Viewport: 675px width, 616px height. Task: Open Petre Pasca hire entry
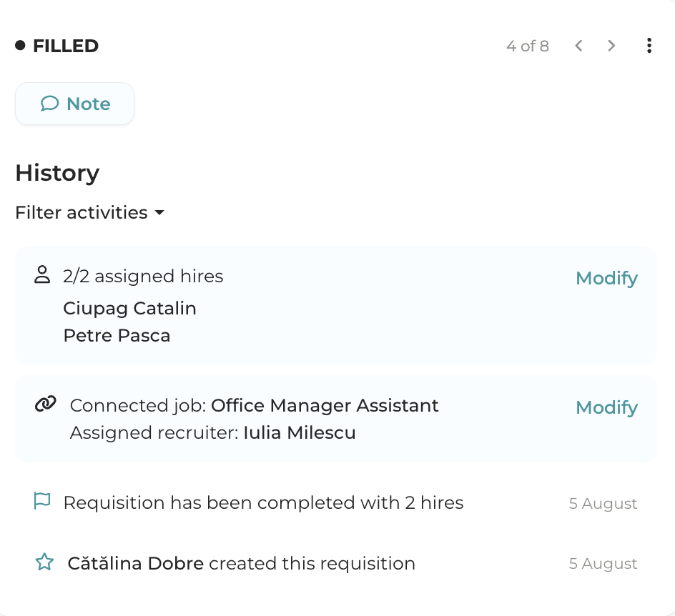click(x=117, y=335)
